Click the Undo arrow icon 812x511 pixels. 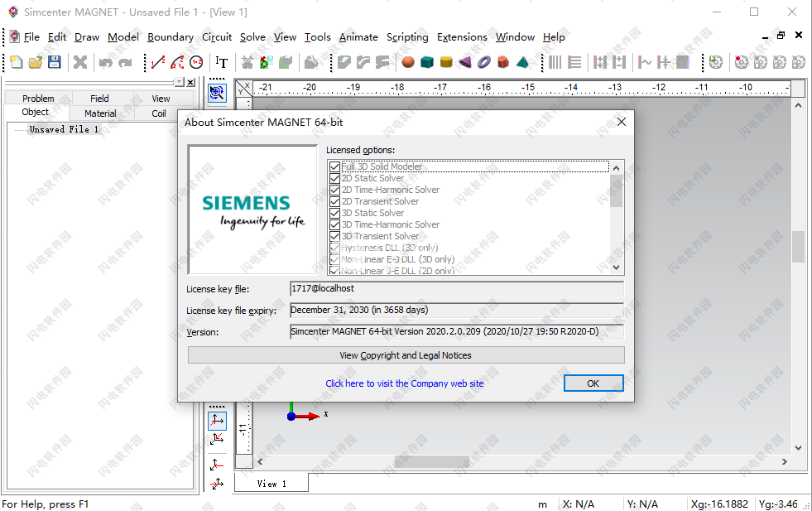pyautogui.click(x=106, y=62)
